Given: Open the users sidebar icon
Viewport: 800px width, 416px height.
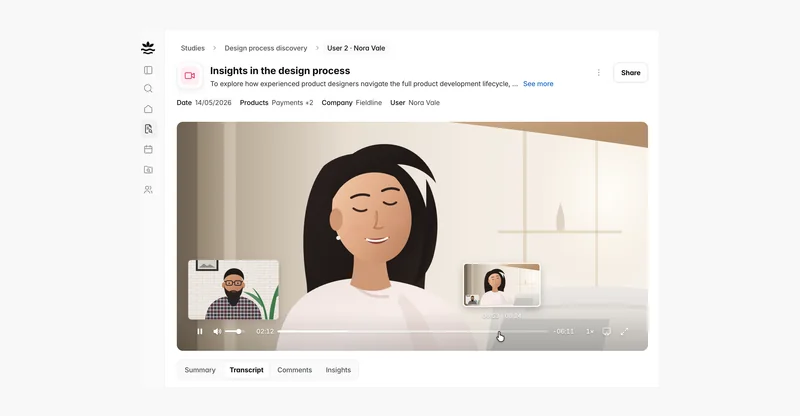Looking at the screenshot, I should pos(148,189).
